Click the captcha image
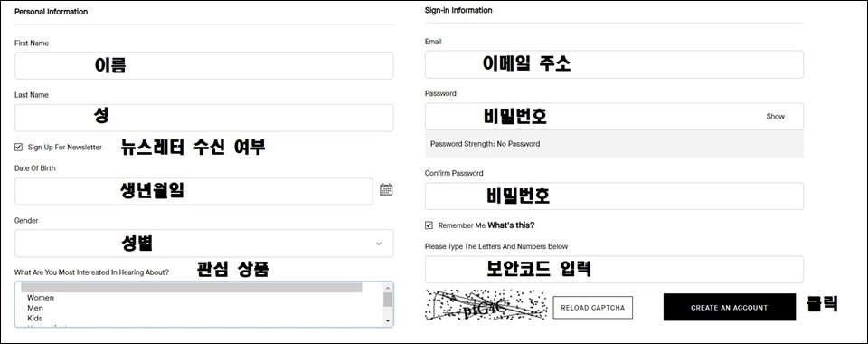Viewport: 868px width, 344px height. pyautogui.click(x=486, y=305)
